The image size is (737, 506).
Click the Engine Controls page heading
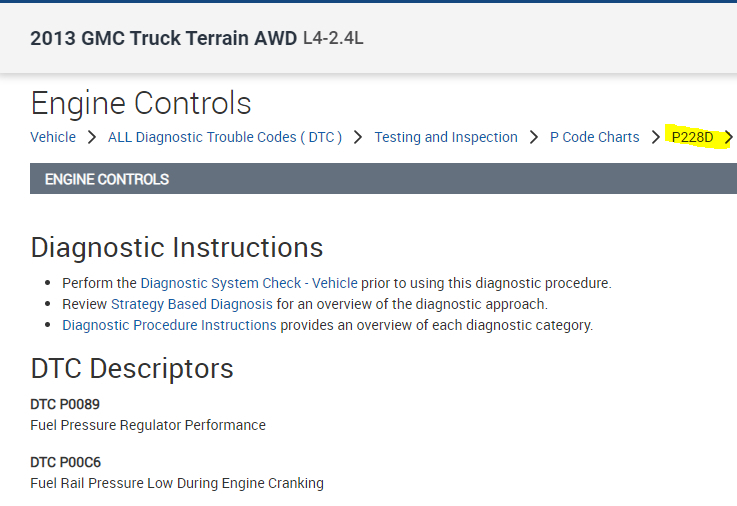point(141,103)
